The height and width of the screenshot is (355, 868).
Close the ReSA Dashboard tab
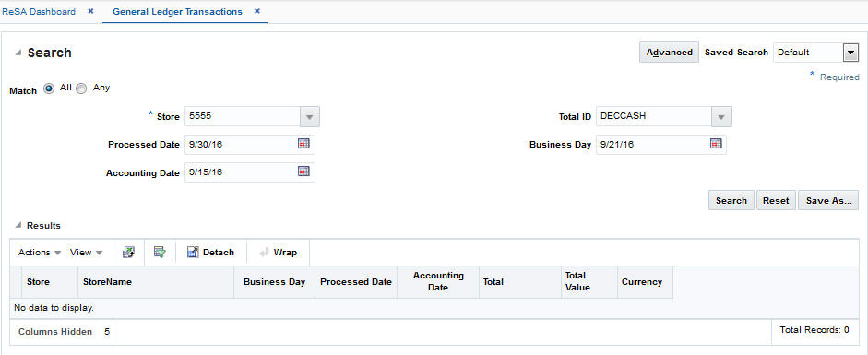point(90,11)
